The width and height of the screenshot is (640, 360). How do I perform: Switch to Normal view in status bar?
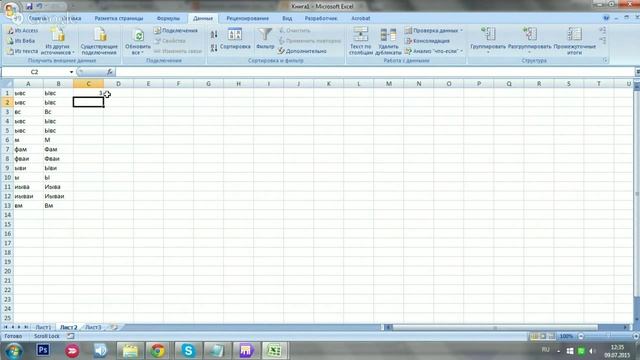[x=534, y=336]
